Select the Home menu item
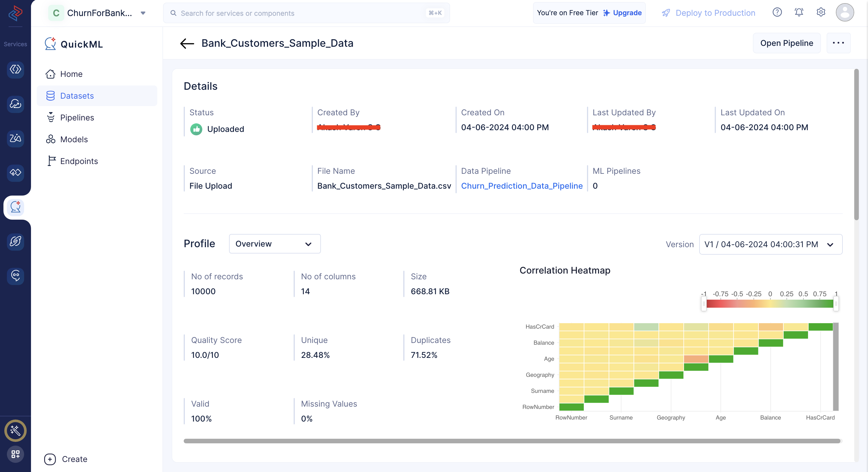The height and width of the screenshot is (472, 868). [x=71, y=74]
